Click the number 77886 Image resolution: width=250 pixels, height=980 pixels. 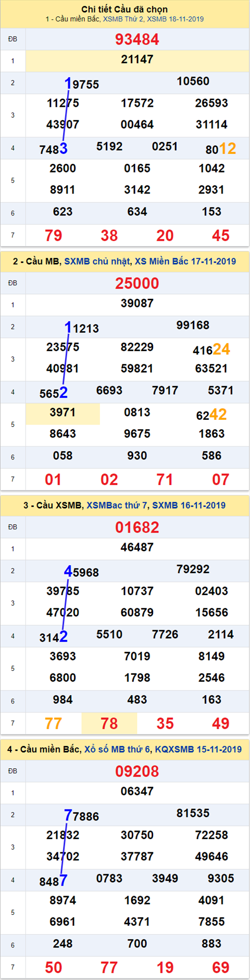82,816
